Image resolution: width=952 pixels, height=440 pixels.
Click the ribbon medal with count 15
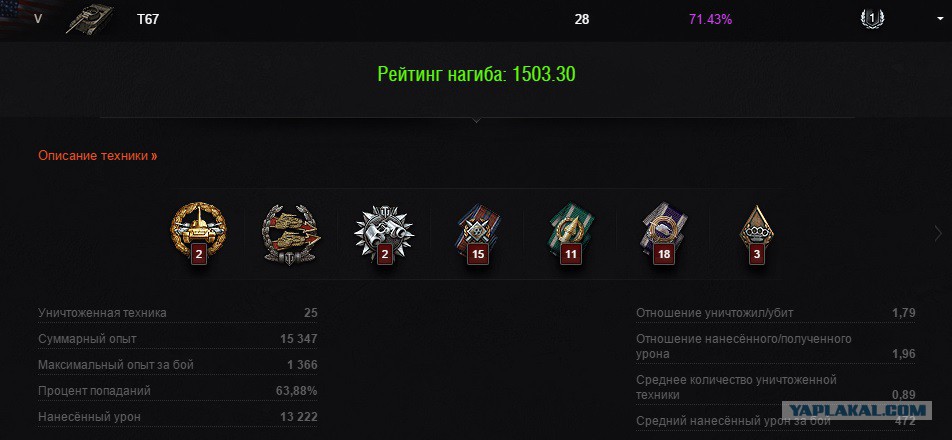tap(477, 234)
